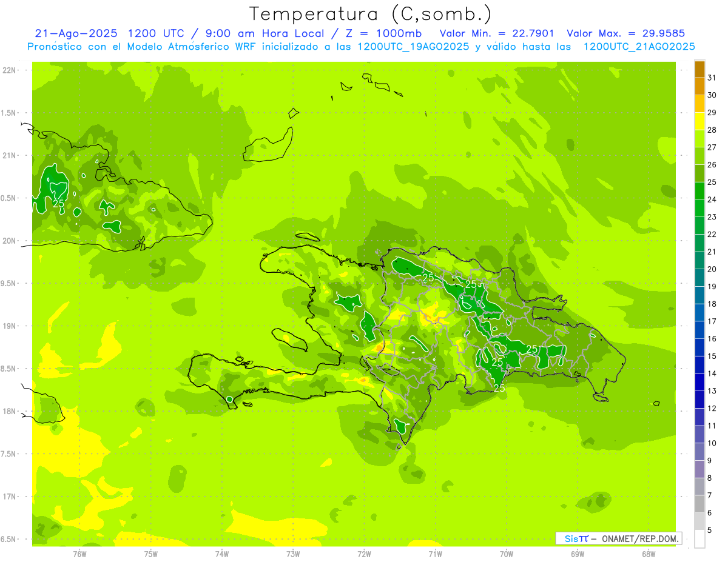Click the '22N' latitude axis label
The image size is (728, 562).
[x=9, y=70]
